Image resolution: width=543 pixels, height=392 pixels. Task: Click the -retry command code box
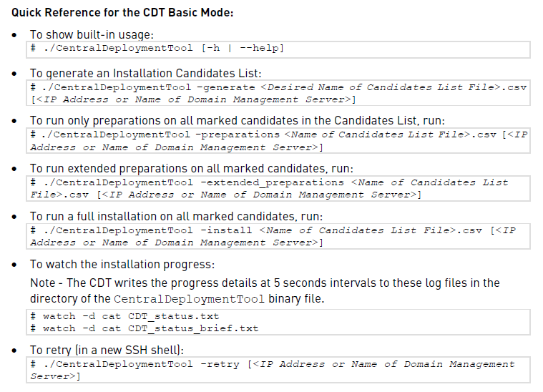click(278, 370)
